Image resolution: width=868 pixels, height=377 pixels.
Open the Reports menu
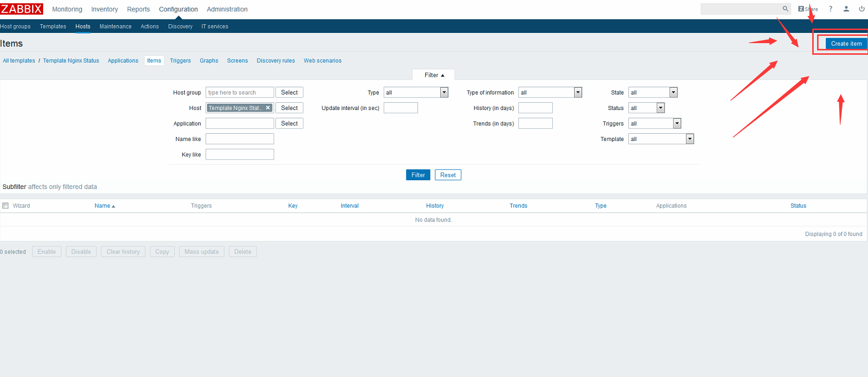[x=138, y=9]
